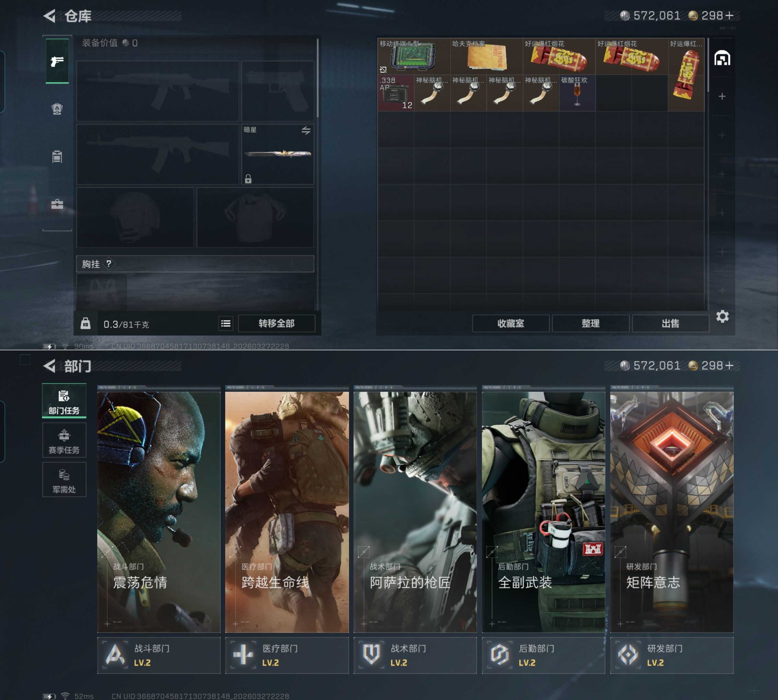Screen dimensions: 778x700
Task: Click the list view icon beside 转移全部
Action: [226, 323]
